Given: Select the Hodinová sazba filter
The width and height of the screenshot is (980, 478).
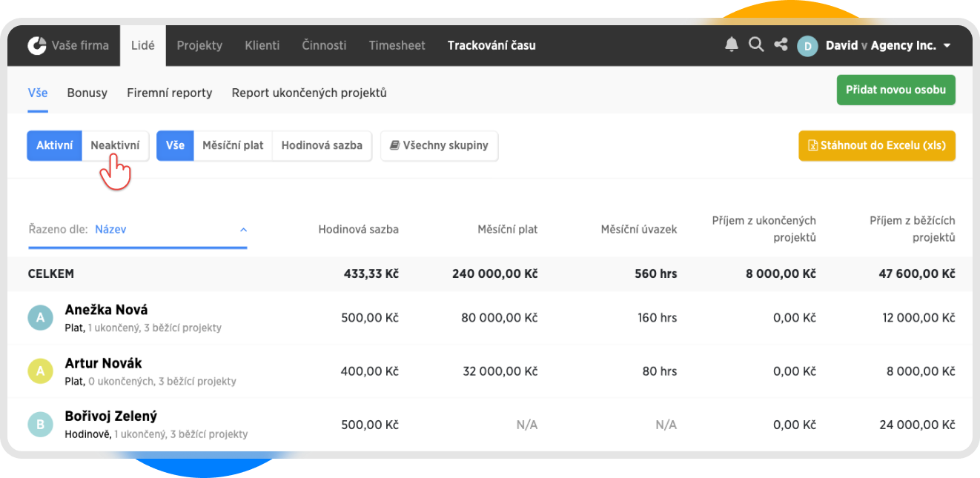Looking at the screenshot, I should (x=322, y=146).
